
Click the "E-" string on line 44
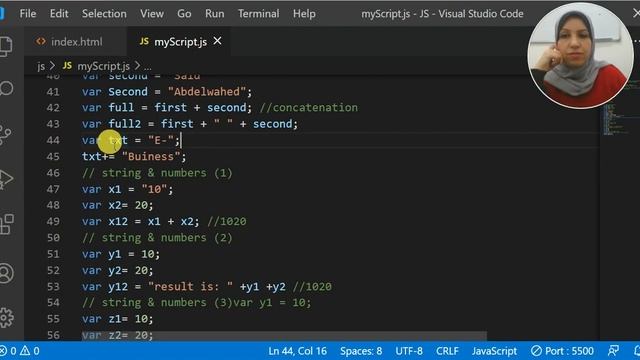pos(161,140)
